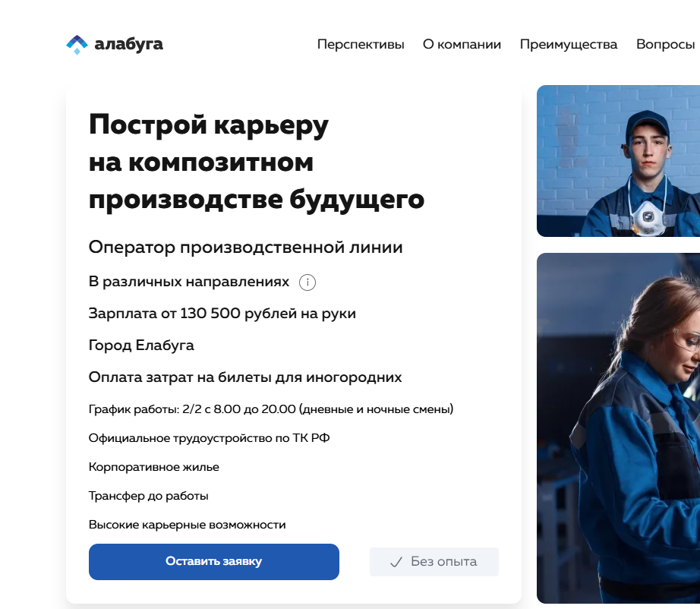Open the Перспективы menu item
The height and width of the screenshot is (609, 700).
click(361, 44)
